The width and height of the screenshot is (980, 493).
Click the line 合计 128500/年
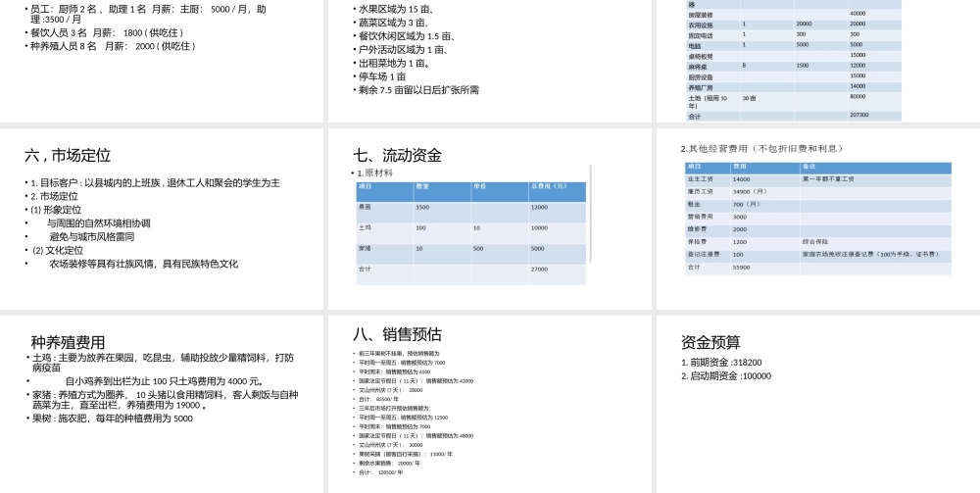pyautogui.click(x=380, y=473)
